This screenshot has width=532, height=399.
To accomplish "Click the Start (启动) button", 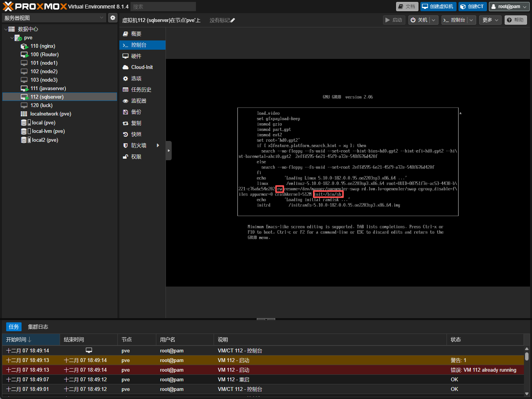I will click(394, 20).
